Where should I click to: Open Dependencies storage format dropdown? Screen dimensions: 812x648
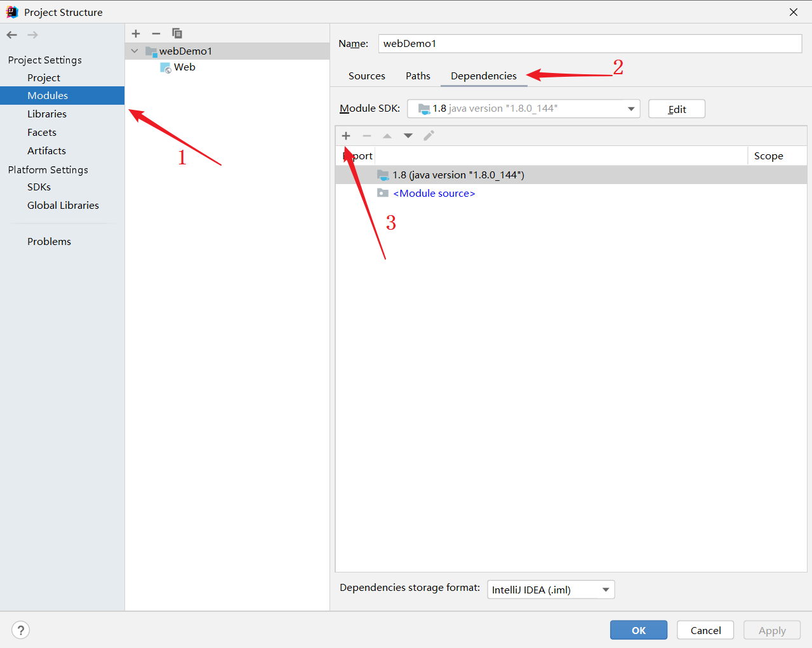(551, 590)
